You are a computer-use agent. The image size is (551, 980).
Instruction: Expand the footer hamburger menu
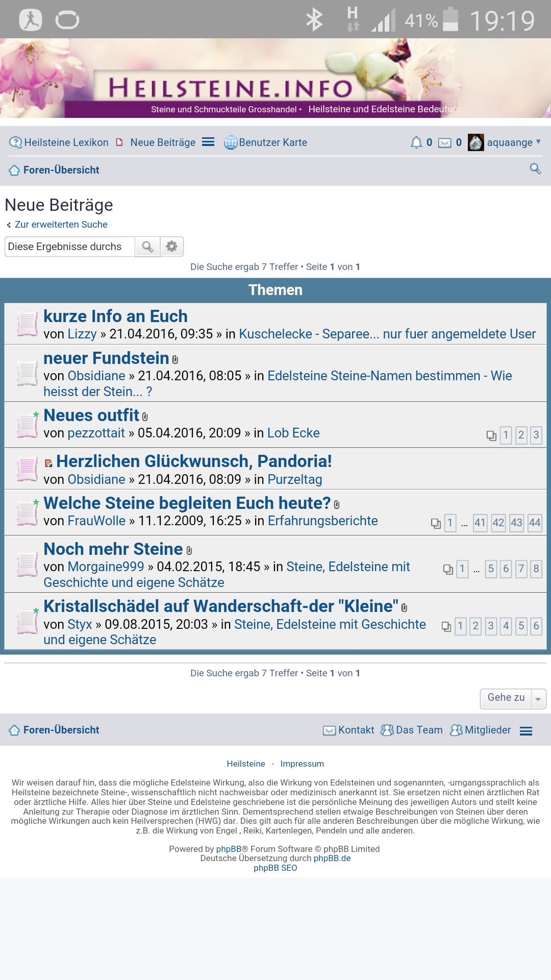(x=526, y=731)
